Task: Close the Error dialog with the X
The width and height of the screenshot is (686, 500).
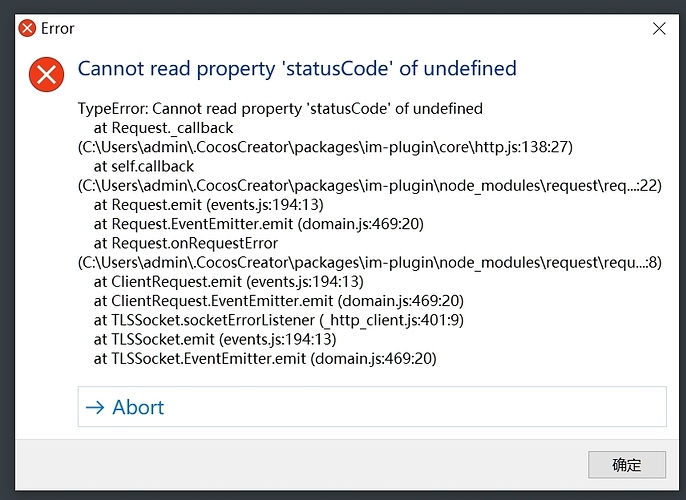Action: coord(659,28)
